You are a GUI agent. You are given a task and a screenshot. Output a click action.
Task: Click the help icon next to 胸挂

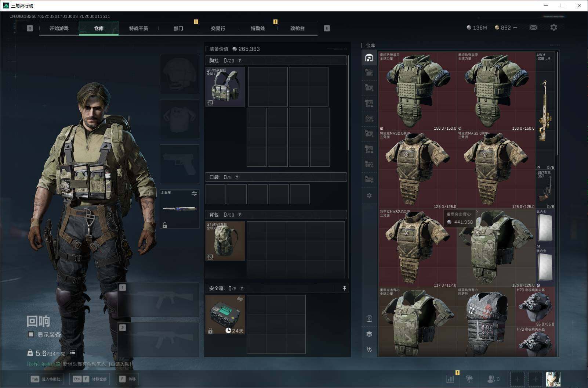240,61
